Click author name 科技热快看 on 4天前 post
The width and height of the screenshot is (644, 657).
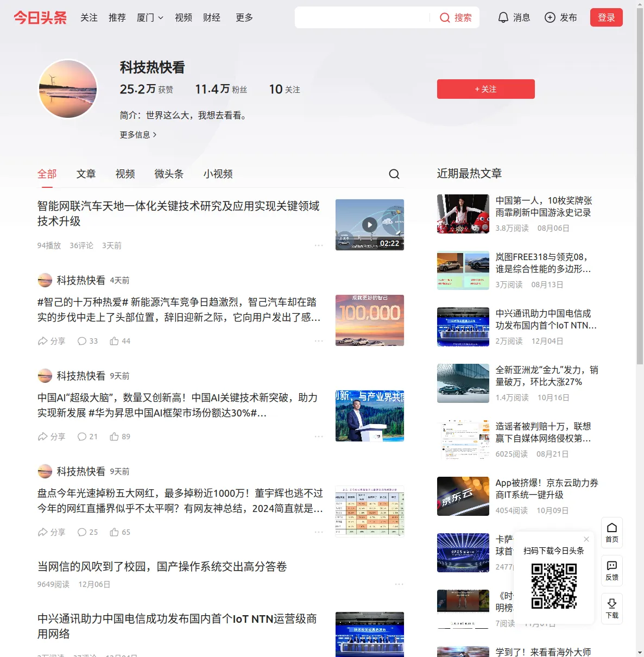[x=81, y=280]
